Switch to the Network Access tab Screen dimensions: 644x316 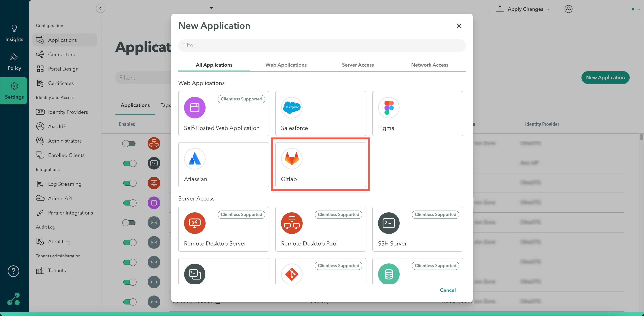point(429,65)
